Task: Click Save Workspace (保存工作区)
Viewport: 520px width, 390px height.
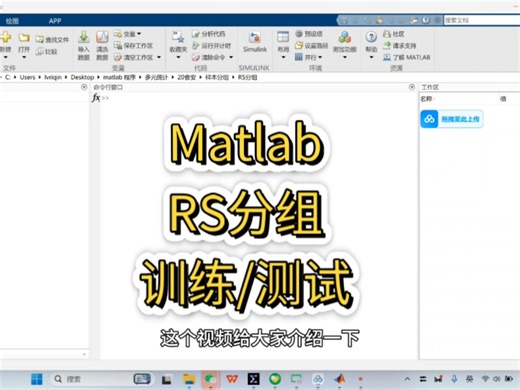Action: tap(133, 45)
